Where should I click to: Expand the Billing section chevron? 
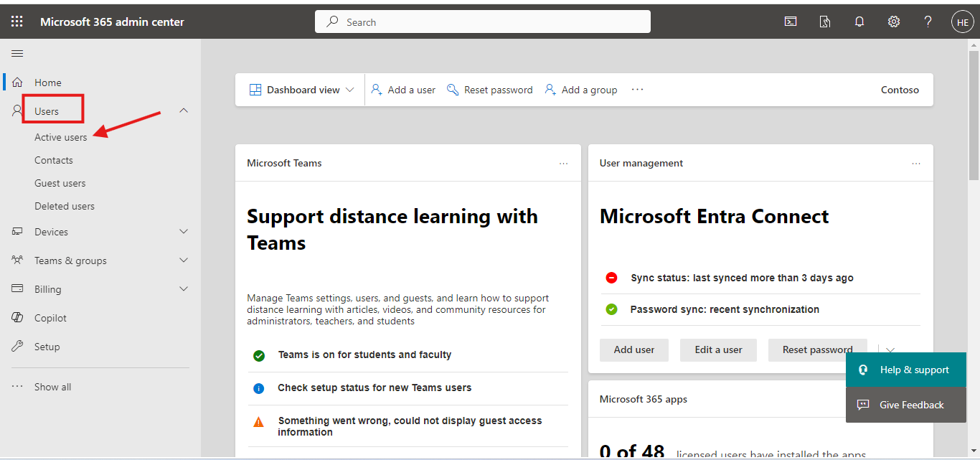(184, 288)
